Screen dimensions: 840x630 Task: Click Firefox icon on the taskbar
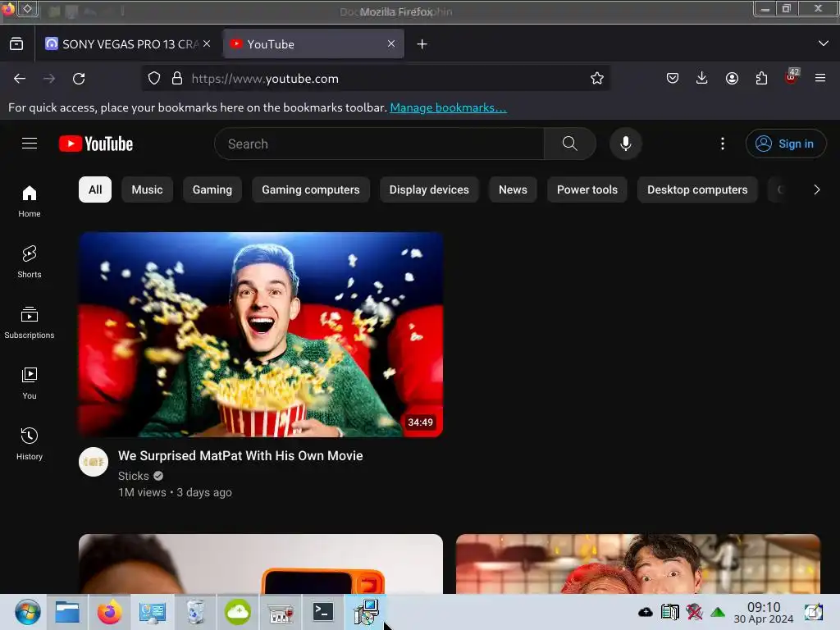109,612
